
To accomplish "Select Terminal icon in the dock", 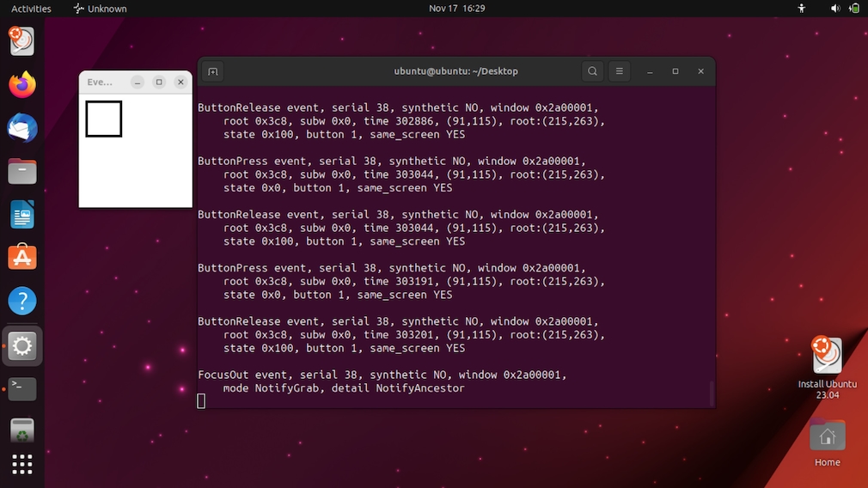I will [22, 389].
